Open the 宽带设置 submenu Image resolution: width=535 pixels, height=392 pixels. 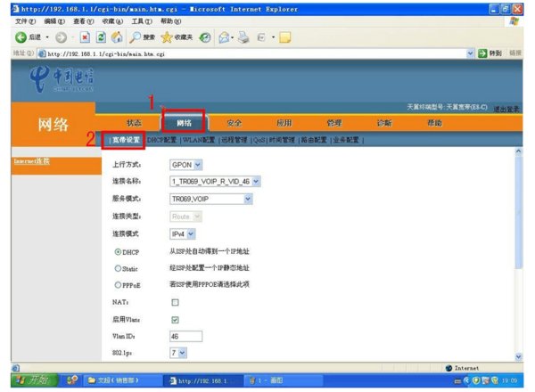coord(126,140)
